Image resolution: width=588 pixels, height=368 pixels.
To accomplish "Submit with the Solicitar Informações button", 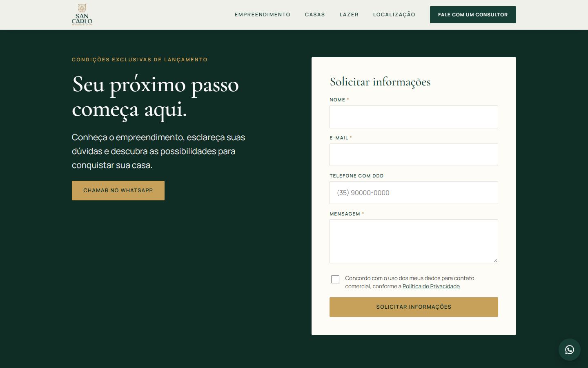I will (x=414, y=307).
